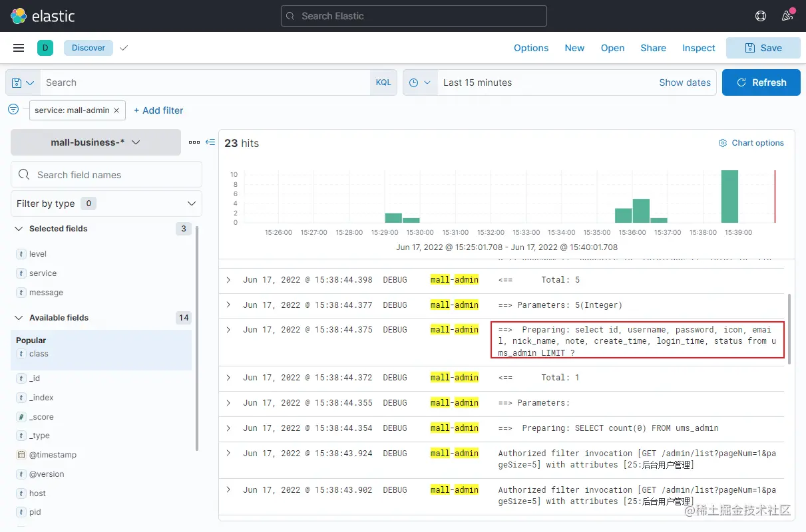This screenshot has height=532, width=806.
Task: Click New in the top menu
Action: click(x=574, y=48)
